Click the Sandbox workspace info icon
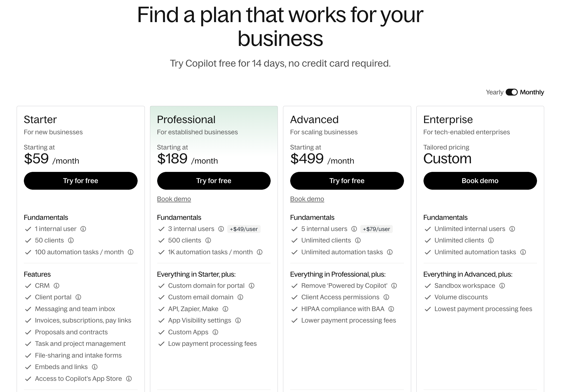562x392 pixels. (502, 286)
